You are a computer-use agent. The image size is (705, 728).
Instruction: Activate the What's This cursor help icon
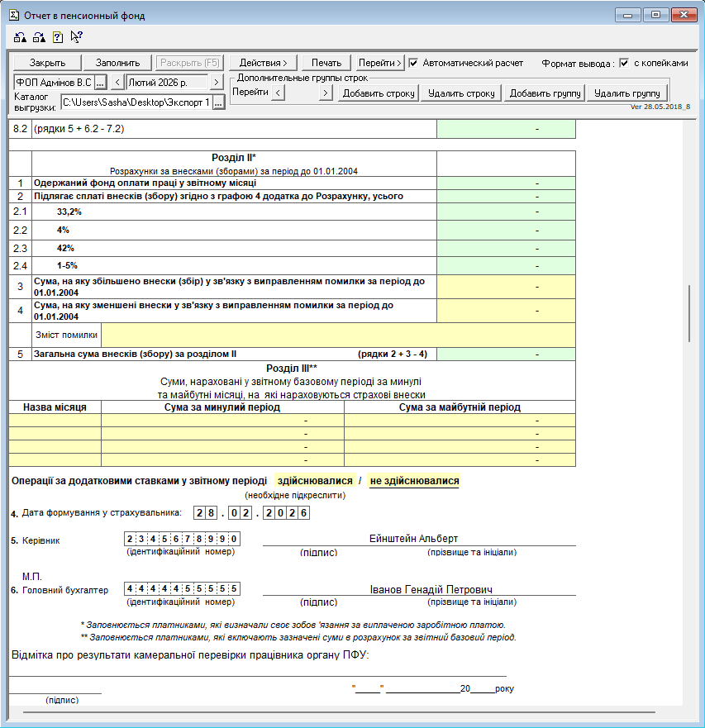click(x=76, y=37)
